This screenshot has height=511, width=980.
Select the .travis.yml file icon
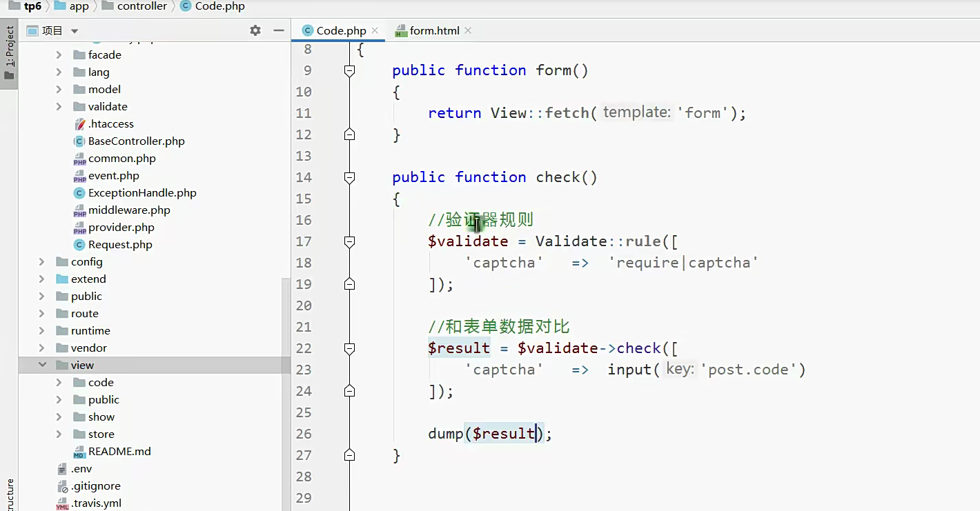click(x=62, y=503)
